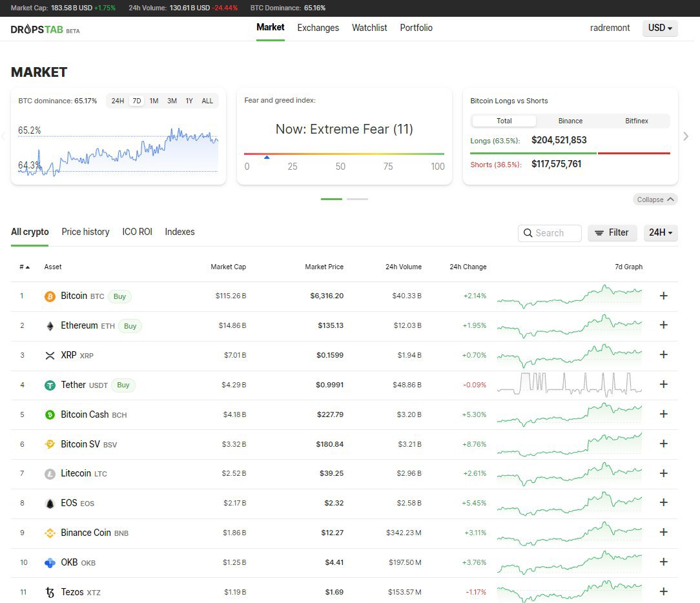Open the Portfolio tab
Image resolution: width=700 pixels, height=603 pixels.
(416, 28)
